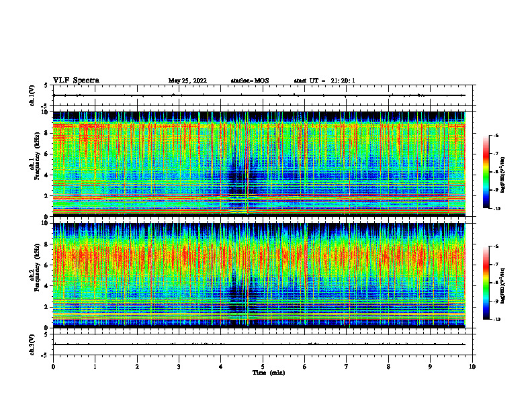The height and width of the screenshot is (411, 532).
Task: Click the ch.3(V) waveform strip at the bottom
Action: 264,345
